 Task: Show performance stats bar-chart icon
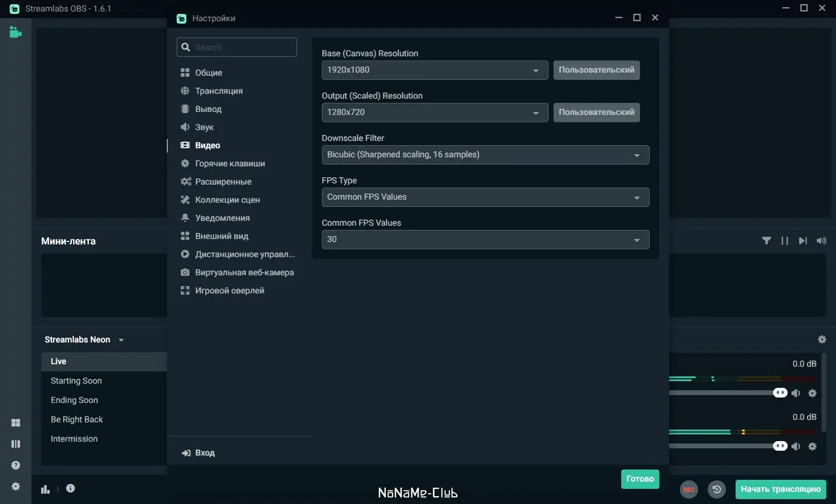pos(45,489)
